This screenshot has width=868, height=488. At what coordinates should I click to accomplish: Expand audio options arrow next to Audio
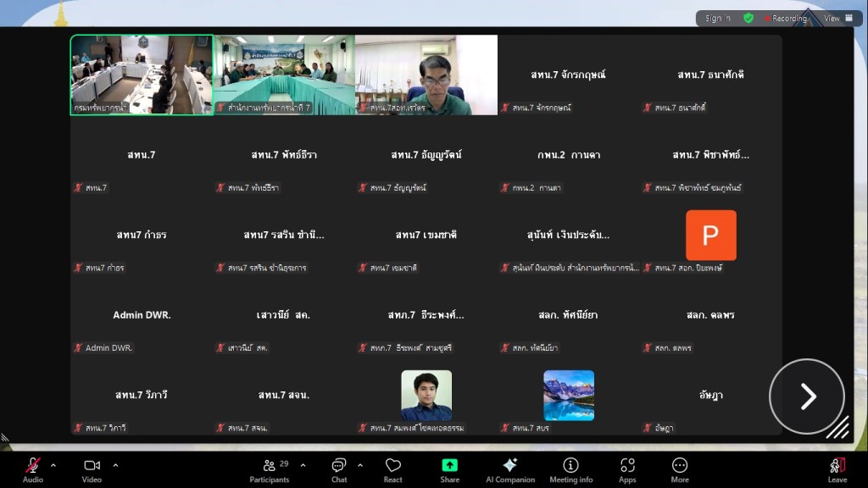53,465
